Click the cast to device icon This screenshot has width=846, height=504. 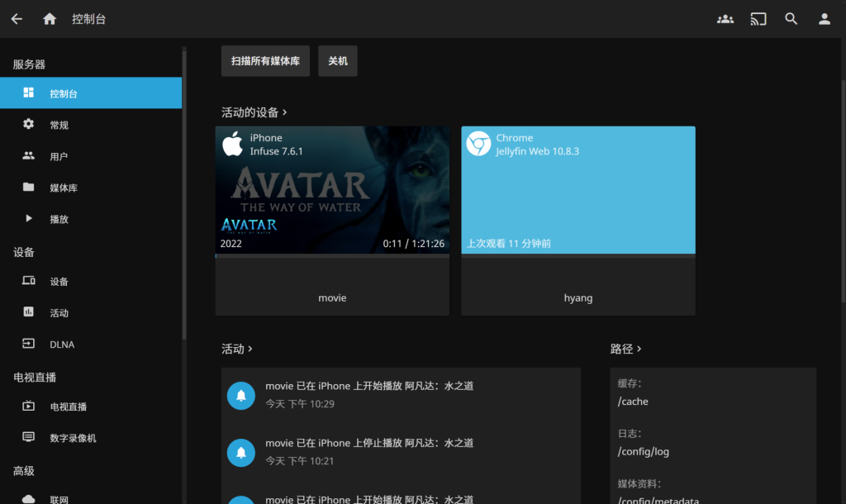click(758, 19)
